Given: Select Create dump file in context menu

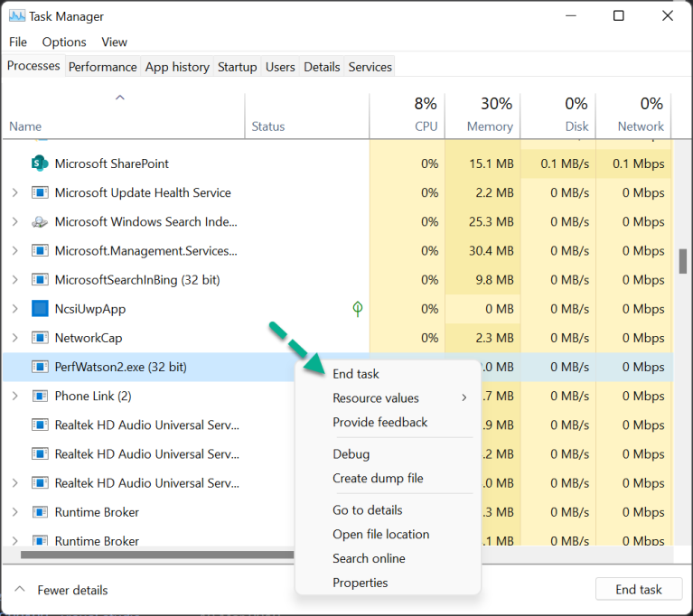Looking at the screenshot, I should point(378,478).
